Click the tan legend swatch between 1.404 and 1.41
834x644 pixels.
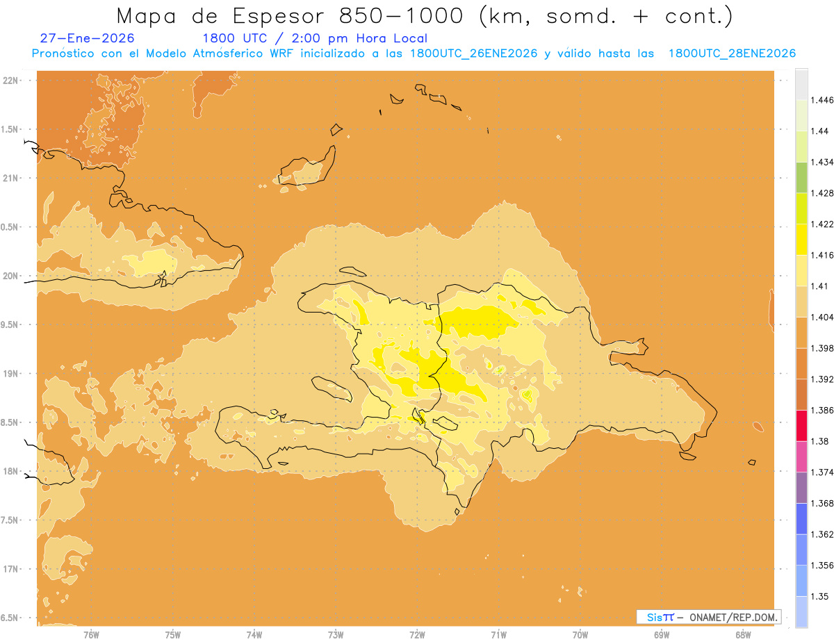pos(801,302)
